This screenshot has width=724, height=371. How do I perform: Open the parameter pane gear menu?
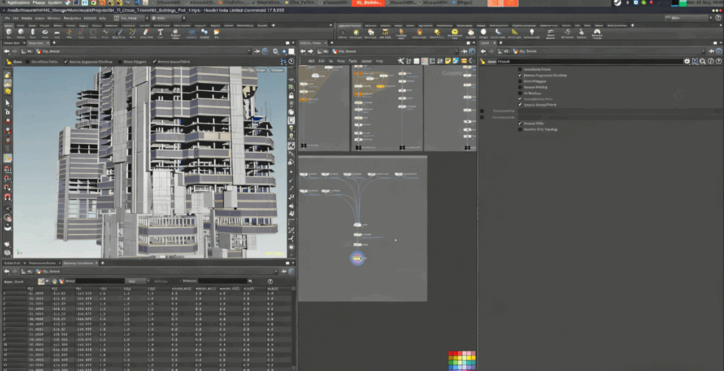687,61
